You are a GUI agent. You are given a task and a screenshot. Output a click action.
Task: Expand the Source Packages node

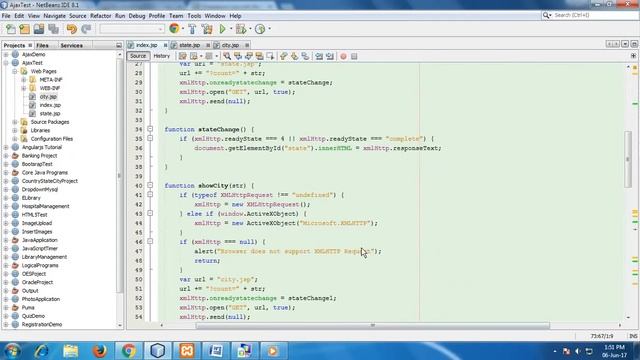pos(15,122)
